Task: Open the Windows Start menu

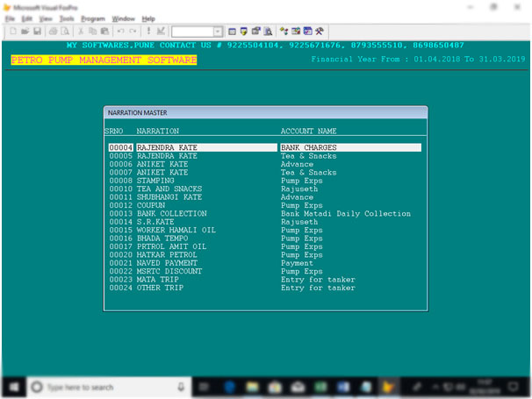Action: coord(14,387)
